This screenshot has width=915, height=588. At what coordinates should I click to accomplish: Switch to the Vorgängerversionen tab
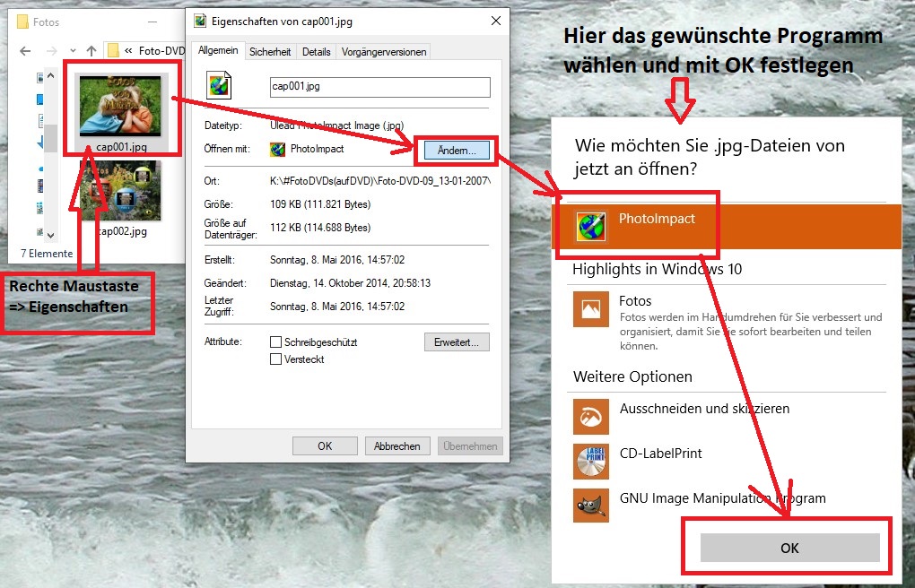click(x=383, y=52)
